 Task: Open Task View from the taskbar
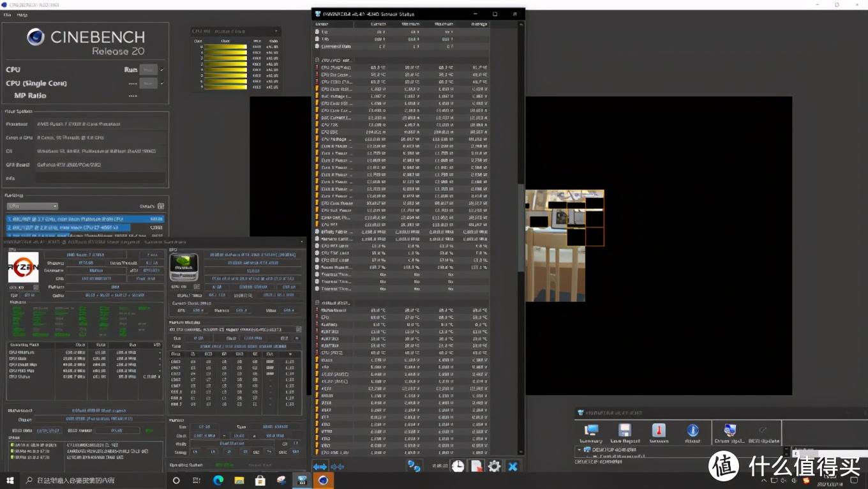[197, 480]
